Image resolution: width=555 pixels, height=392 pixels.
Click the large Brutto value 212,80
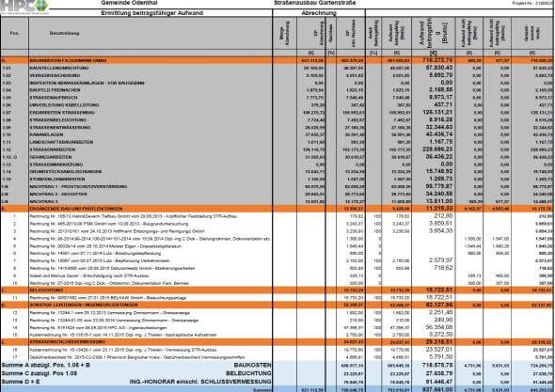pos(443,215)
